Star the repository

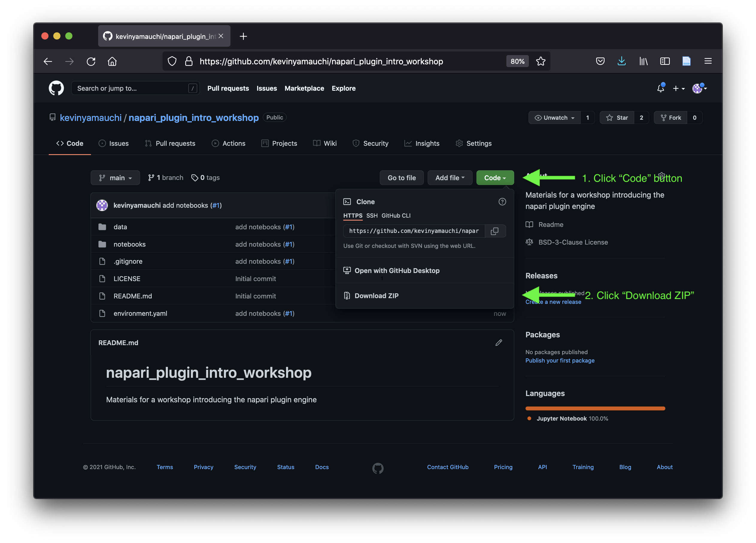617,118
